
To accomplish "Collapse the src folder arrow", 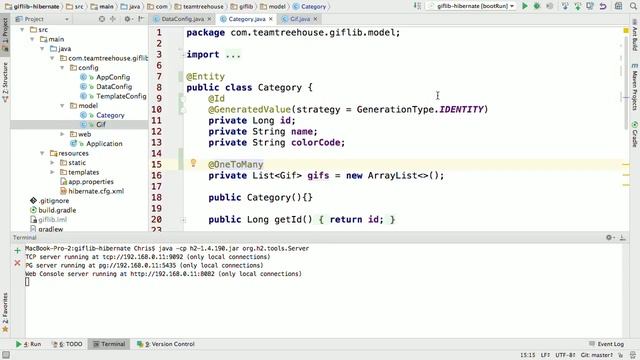I will [x=22, y=30].
